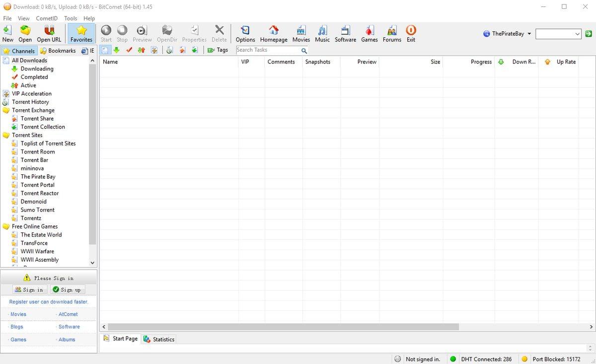Open the mininova site entry
Image resolution: width=596 pixels, height=364 pixels.
pos(32,168)
